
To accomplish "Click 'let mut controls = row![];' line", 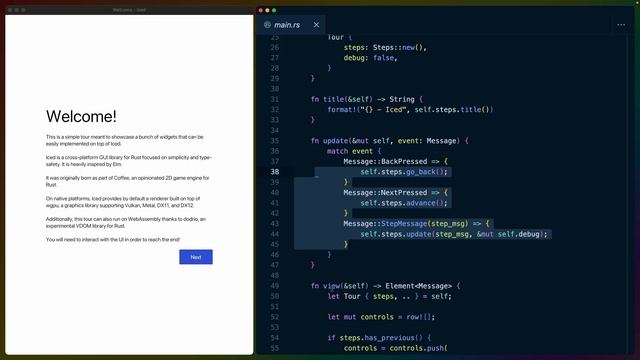I will pos(381,317).
